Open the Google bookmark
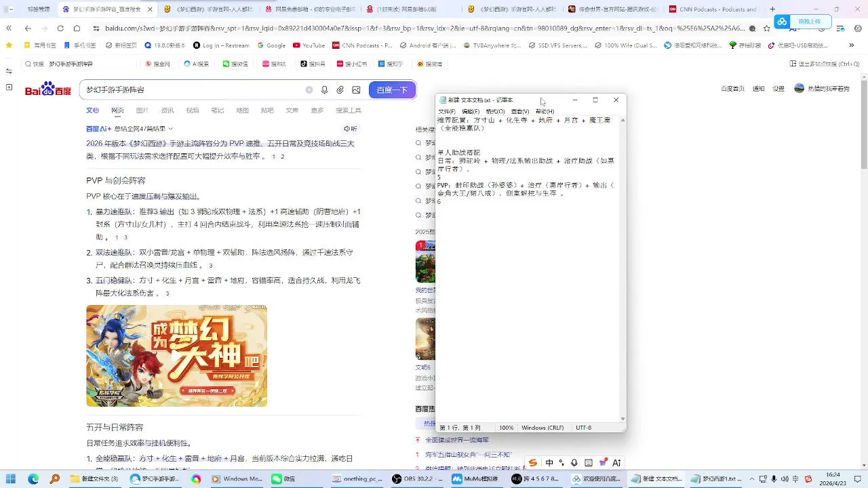The height and width of the screenshot is (488, 868). [271, 45]
